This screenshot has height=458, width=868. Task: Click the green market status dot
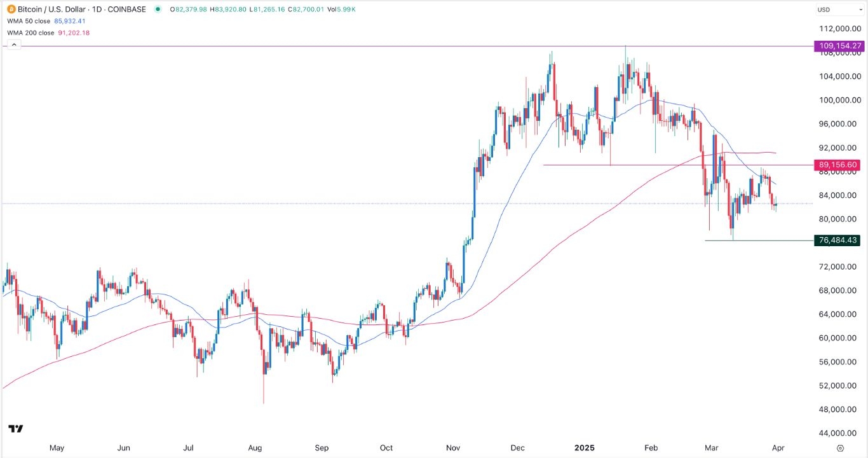[x=157, y=9]
